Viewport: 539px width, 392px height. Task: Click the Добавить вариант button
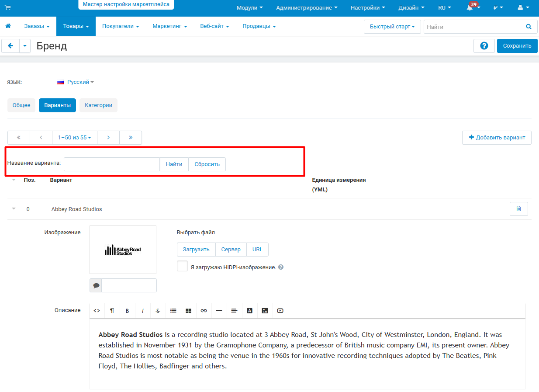[x=497, y=138]
